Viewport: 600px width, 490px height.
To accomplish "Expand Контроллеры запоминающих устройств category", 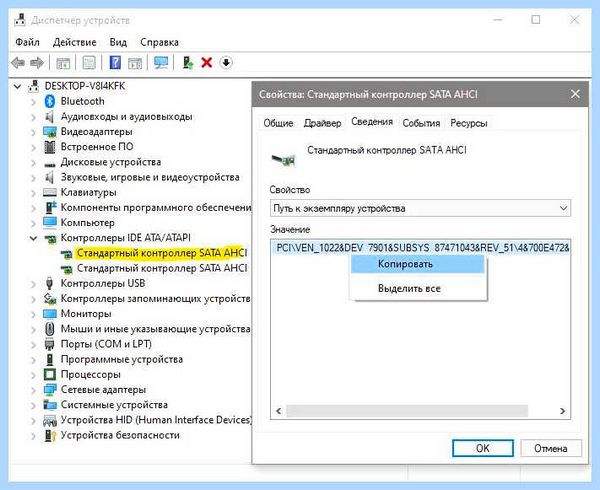I will pyautogui.click(x=33, y=299).
